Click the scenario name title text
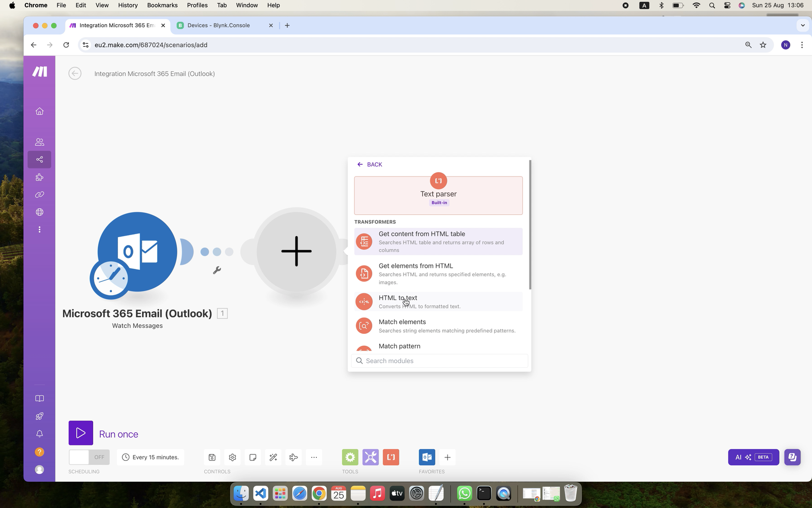This screenshot has width=812, height=508. pyautogui.click(x=155, y=73)
